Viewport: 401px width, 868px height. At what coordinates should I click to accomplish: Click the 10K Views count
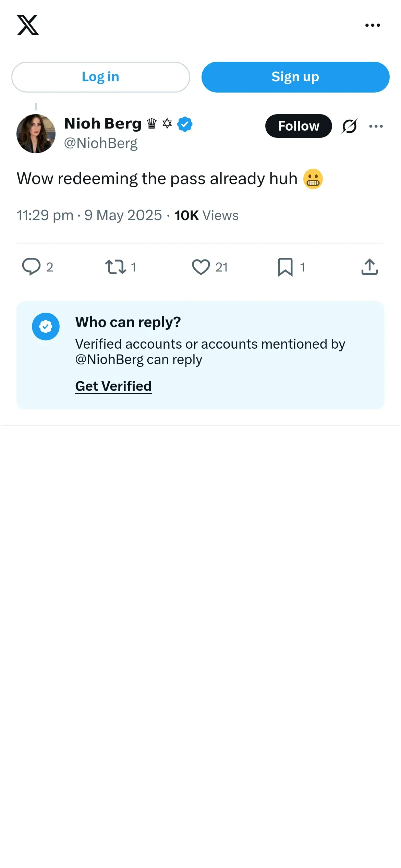tap(206, 216)
